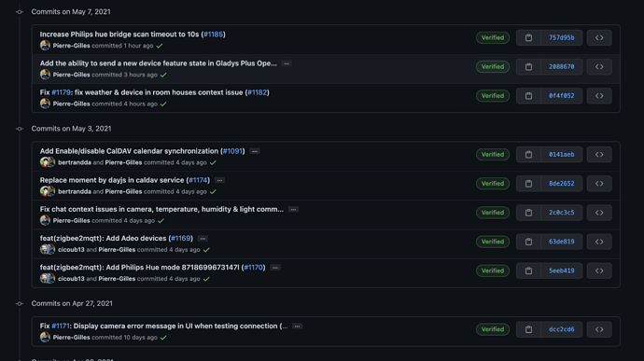Open 'Increase Philips hue bridge scan timeout' commit title
The width and height of the screenshot is (644, 361).
(119, 35)
